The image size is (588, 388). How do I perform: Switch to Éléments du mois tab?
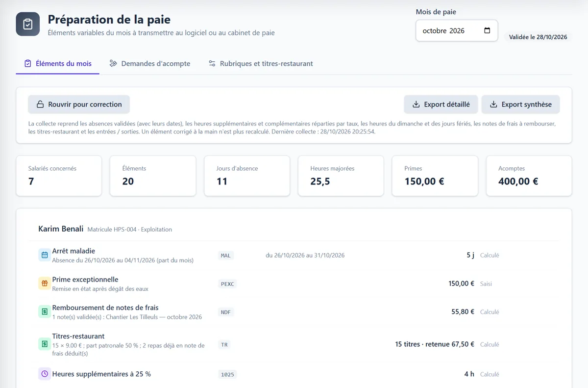pos(58,63)
